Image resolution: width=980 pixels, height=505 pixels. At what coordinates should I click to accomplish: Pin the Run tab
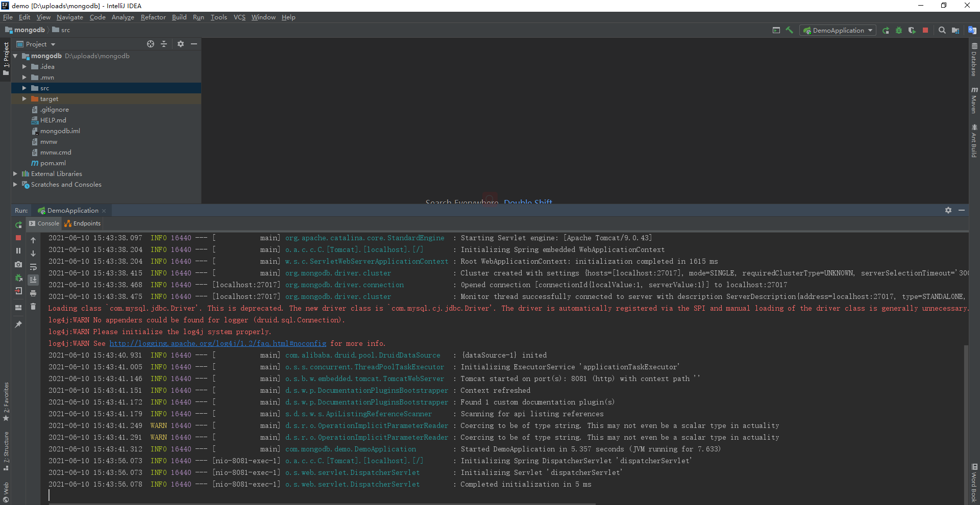click(x=18, y=324)
